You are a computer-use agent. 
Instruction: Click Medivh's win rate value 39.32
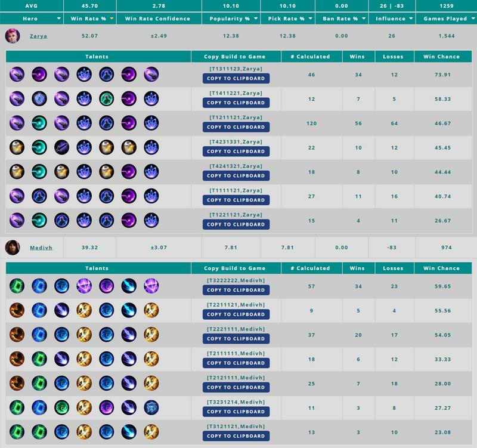[x=89, y=248]
